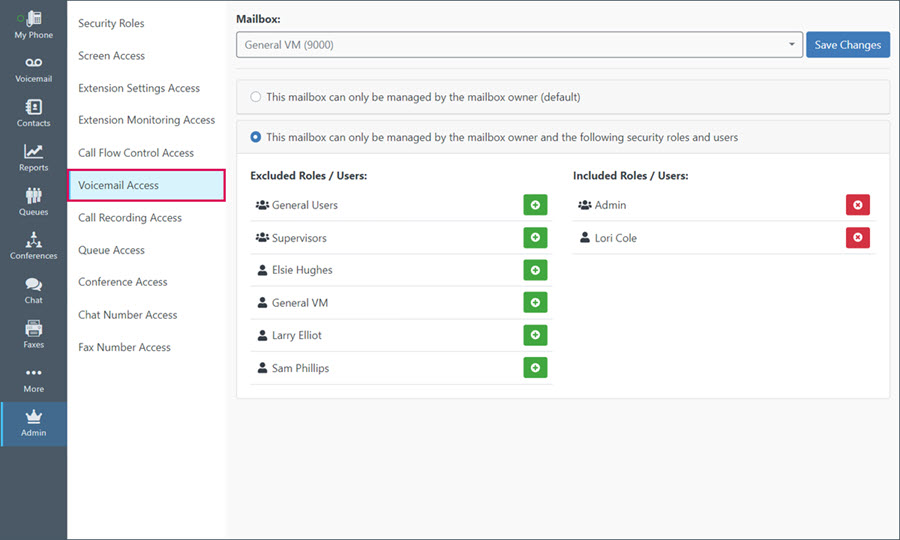Open the Mailbox General VM (9000) dropdown
Viewport: 900px width, 540px height.
coord(519,45)
